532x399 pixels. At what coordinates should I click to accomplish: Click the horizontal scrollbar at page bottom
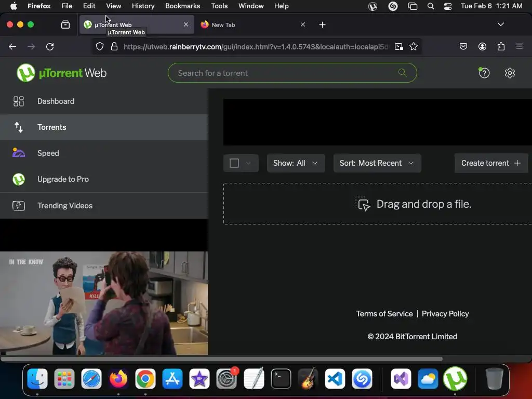point(221,358)
